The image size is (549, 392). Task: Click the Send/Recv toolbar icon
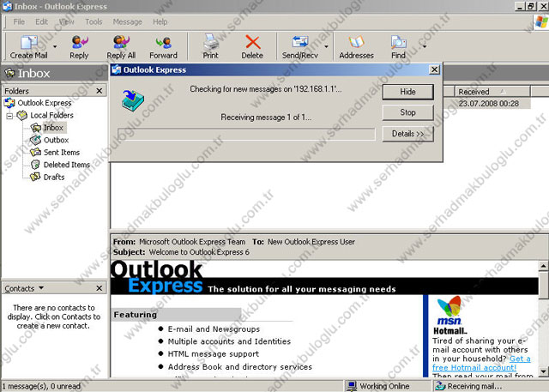tap(300, 42)
